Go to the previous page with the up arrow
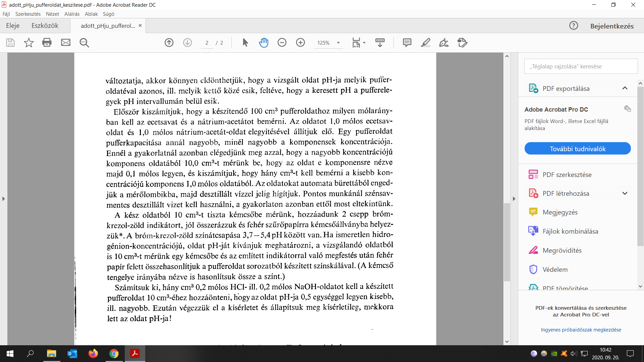The height and width of the screenshot is (362, 644). coord(169,43)
